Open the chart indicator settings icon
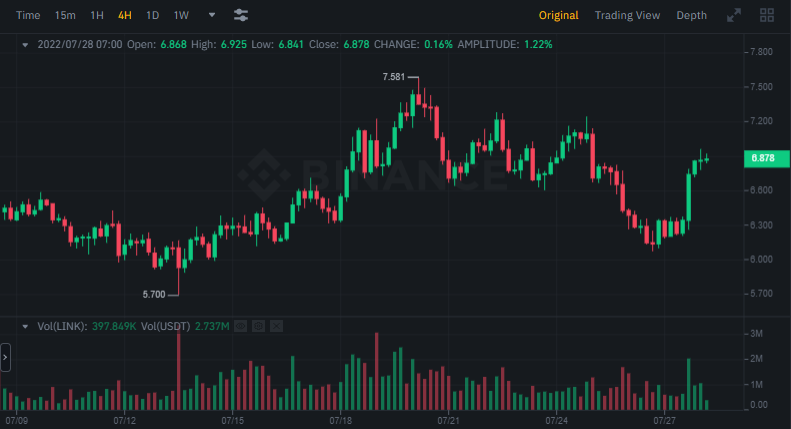The image size is (791, 429). coord(241,15)
